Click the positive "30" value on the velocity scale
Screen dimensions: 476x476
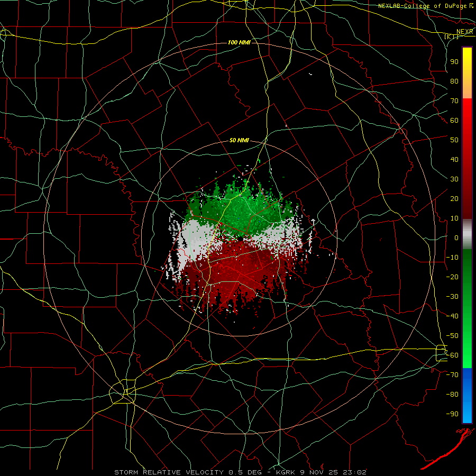[454, 179]
